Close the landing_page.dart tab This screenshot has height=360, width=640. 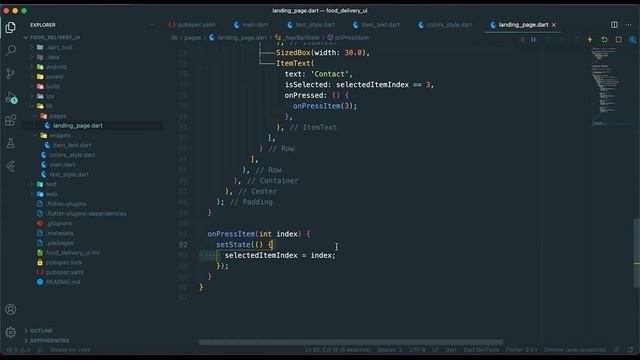point(554,25)
